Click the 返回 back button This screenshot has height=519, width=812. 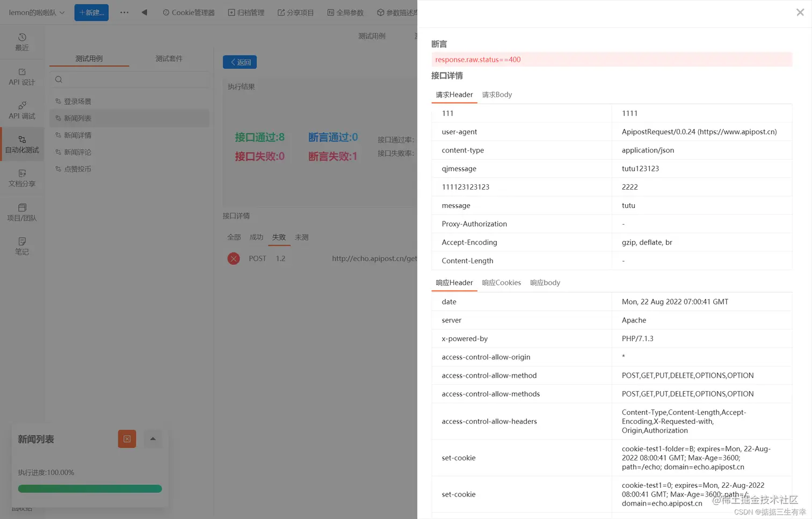tap(240, 62)
